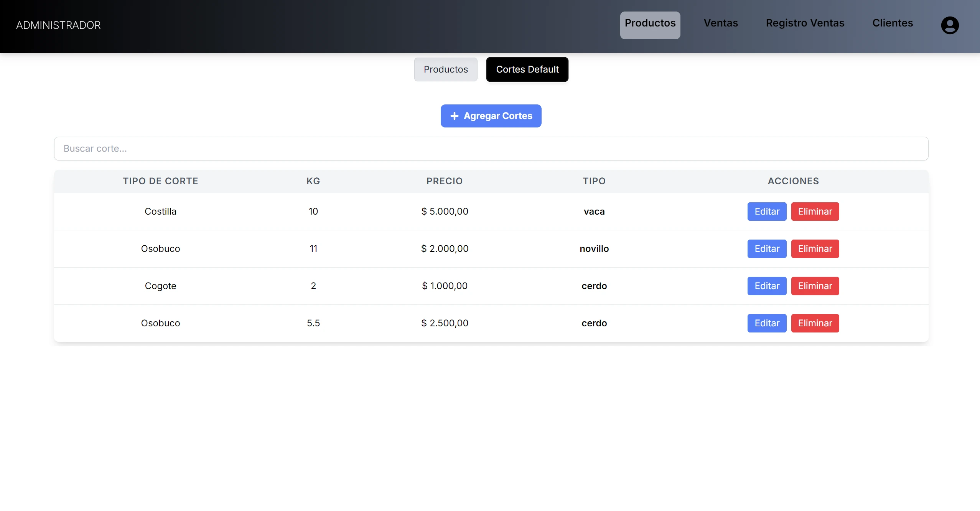Open Registro Ventas page

pos(805,23)
